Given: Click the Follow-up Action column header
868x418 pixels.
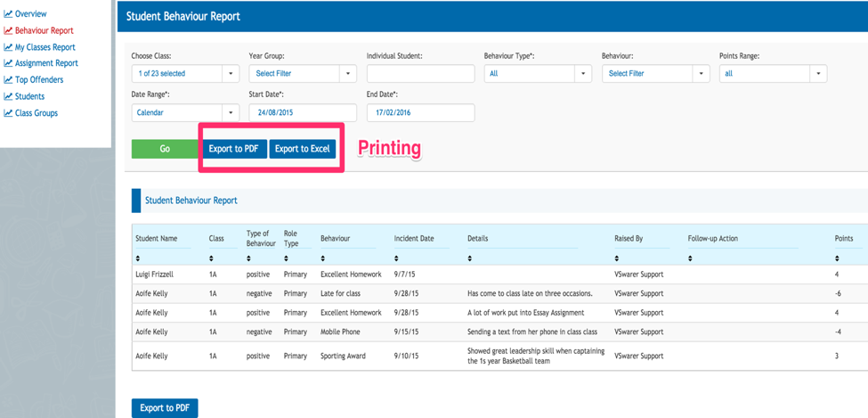Looking at the screenshot, I should [x=713, y=238].
